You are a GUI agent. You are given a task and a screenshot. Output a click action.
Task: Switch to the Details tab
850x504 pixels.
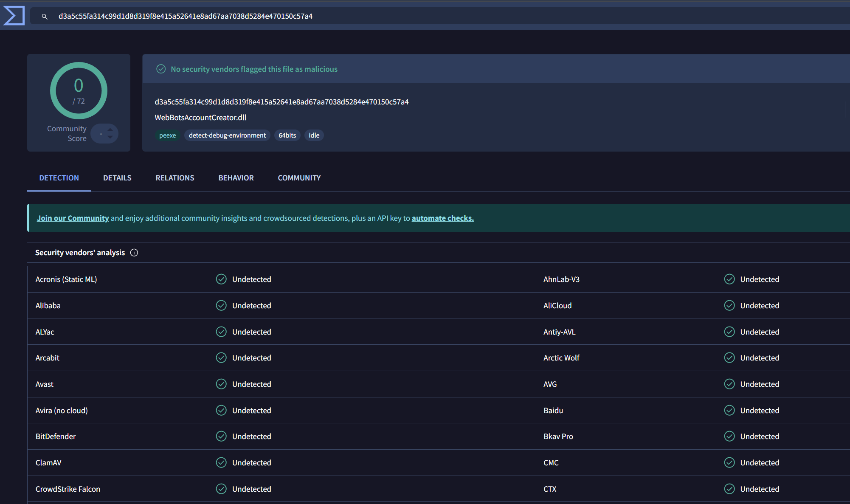[117, 178]
